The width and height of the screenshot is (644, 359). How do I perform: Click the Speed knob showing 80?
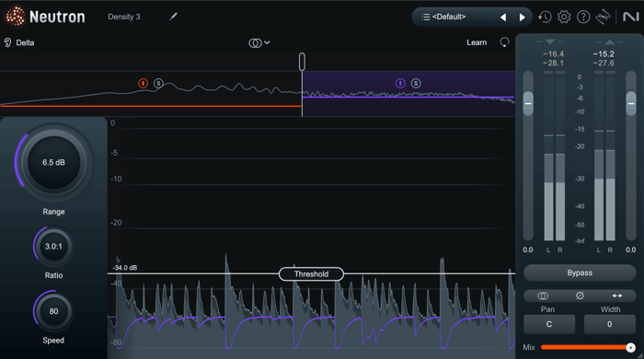[53, 311]
